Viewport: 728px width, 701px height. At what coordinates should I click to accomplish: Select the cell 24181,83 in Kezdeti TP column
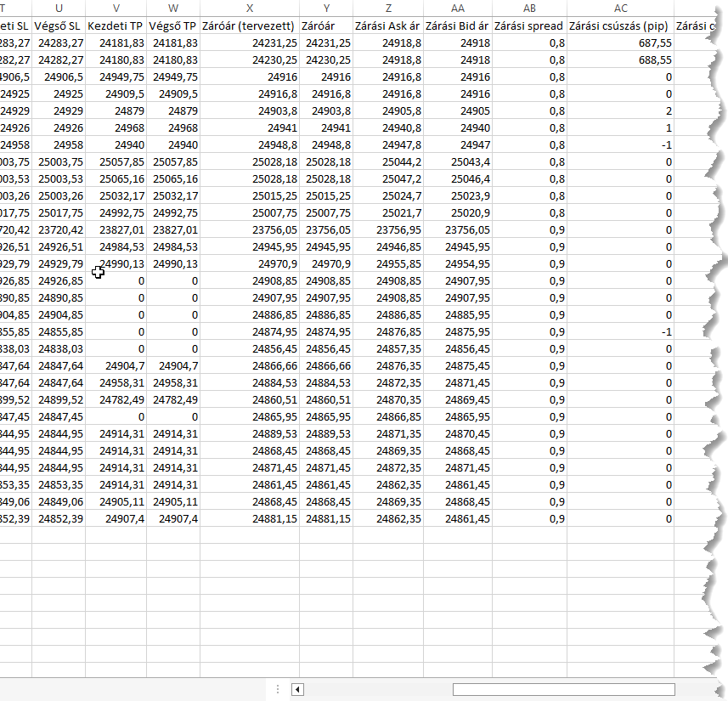pyautogui.click(x=116, y=43)
